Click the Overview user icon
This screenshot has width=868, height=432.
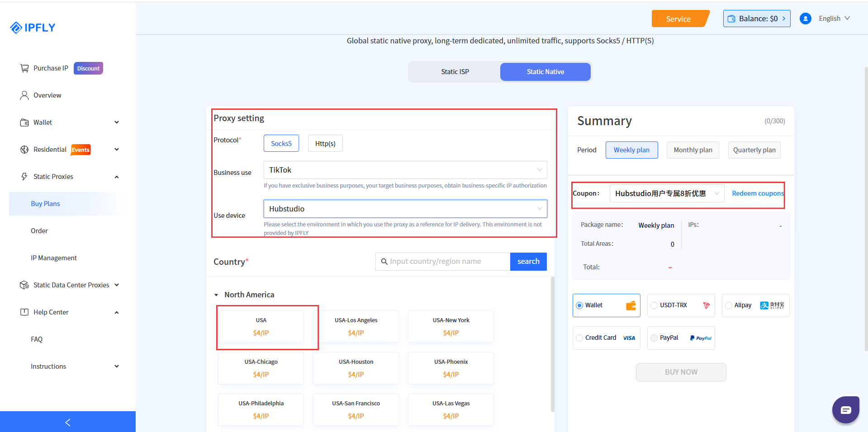[24, 95]
